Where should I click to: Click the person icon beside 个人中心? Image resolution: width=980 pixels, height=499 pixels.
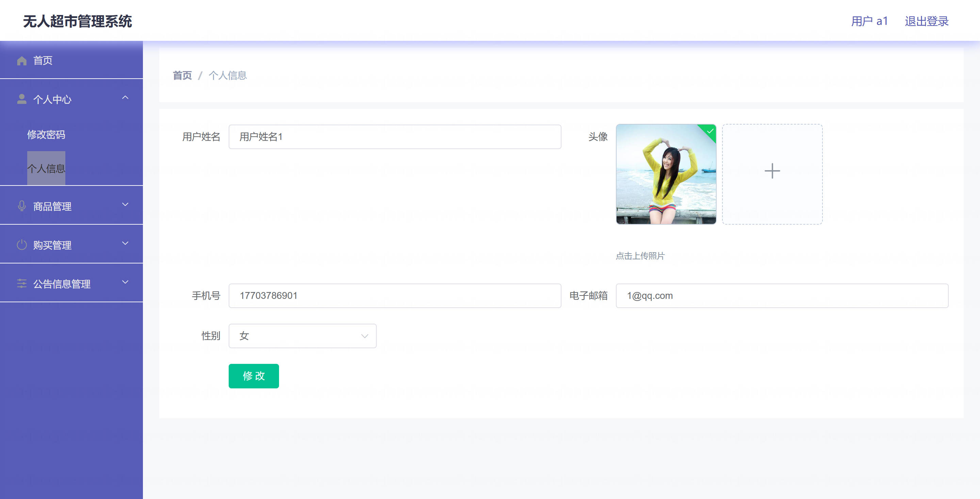click(22, 99)
